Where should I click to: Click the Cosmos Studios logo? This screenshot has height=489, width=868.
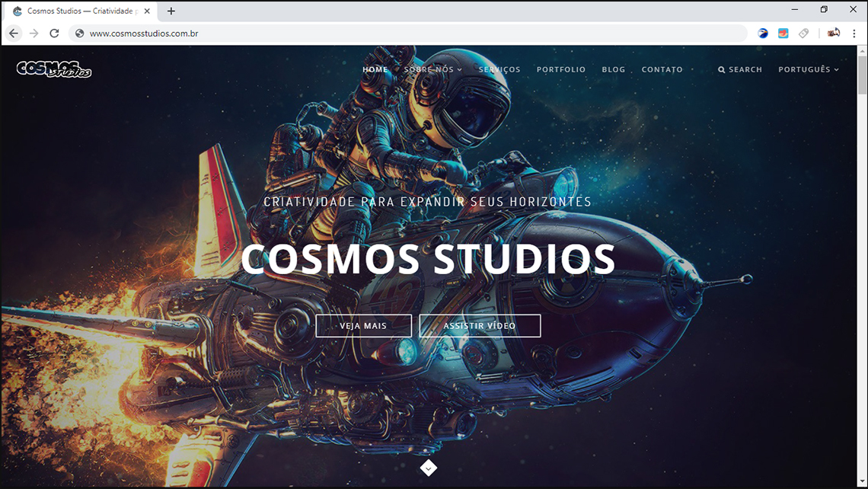point(54,69)
